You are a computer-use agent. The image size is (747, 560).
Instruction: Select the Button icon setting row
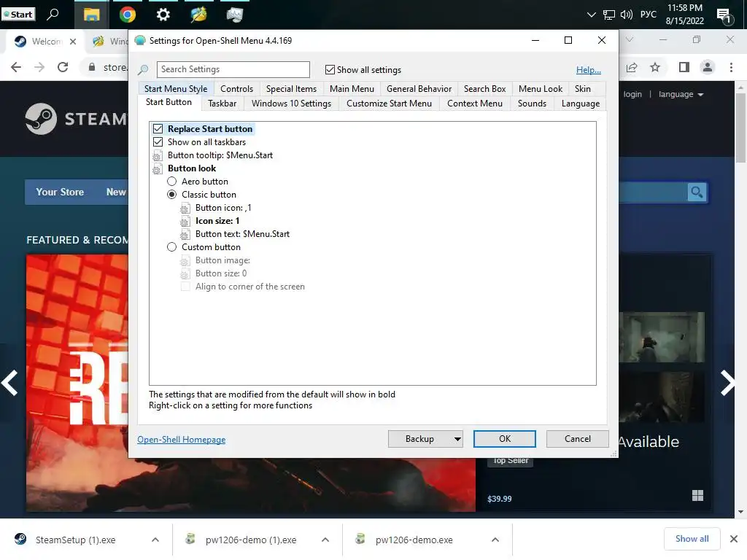pos(216,208)
